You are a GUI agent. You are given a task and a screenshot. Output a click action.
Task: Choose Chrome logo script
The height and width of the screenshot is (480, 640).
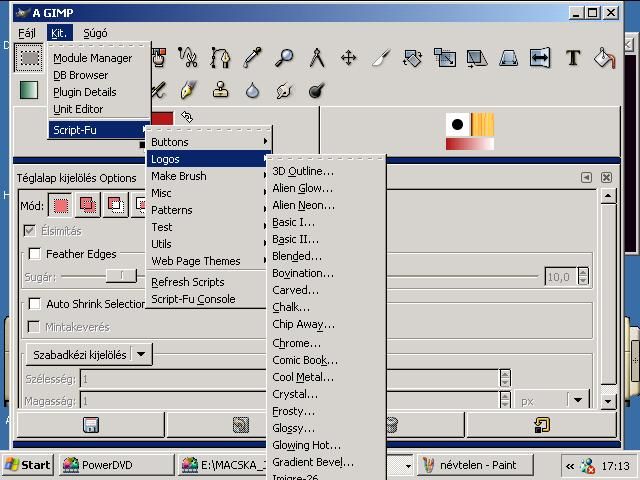click(326, 343)
